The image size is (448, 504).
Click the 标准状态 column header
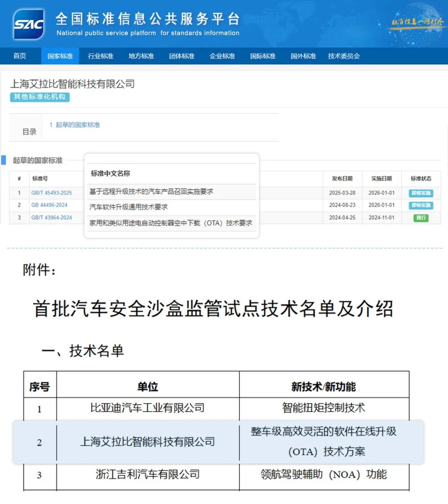(x=421, y=179)
